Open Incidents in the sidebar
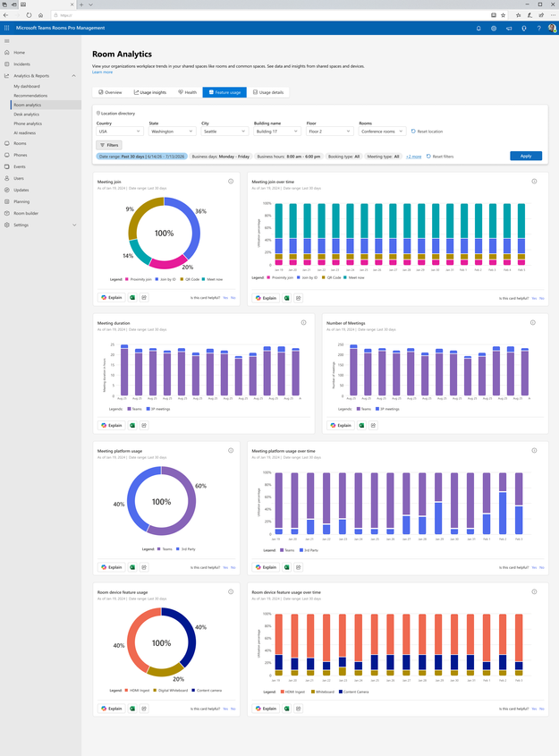 [21, 64]
